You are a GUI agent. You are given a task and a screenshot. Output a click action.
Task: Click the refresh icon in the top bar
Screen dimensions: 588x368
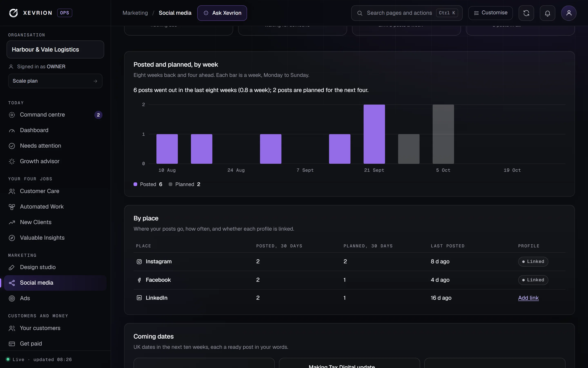click(526, 13)
